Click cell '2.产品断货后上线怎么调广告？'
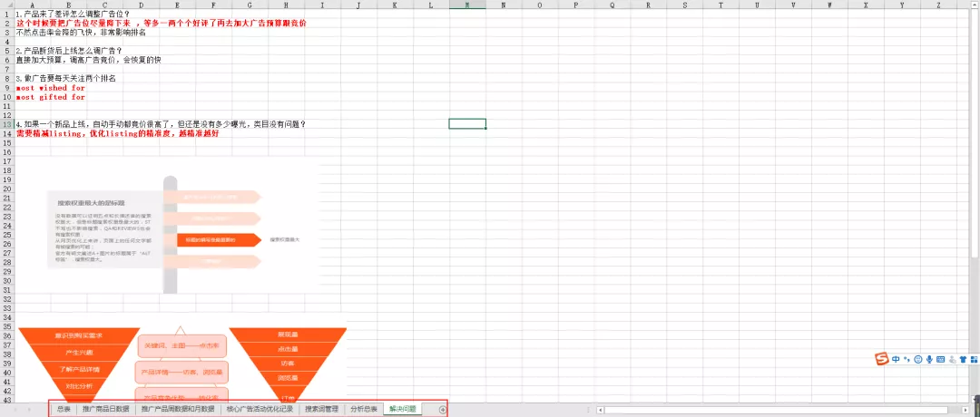Image resolution: width=980 pixels, height=417 pixels. click(69, 51)
